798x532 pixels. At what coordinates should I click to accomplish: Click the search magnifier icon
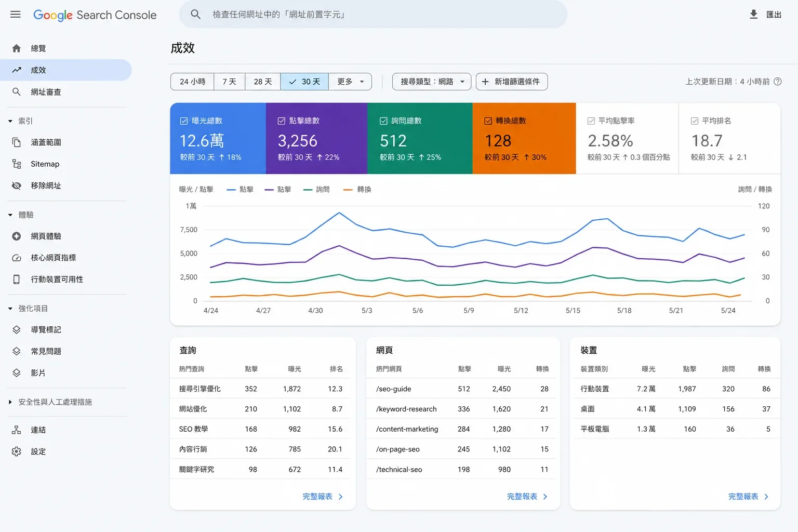pos(195,15)
